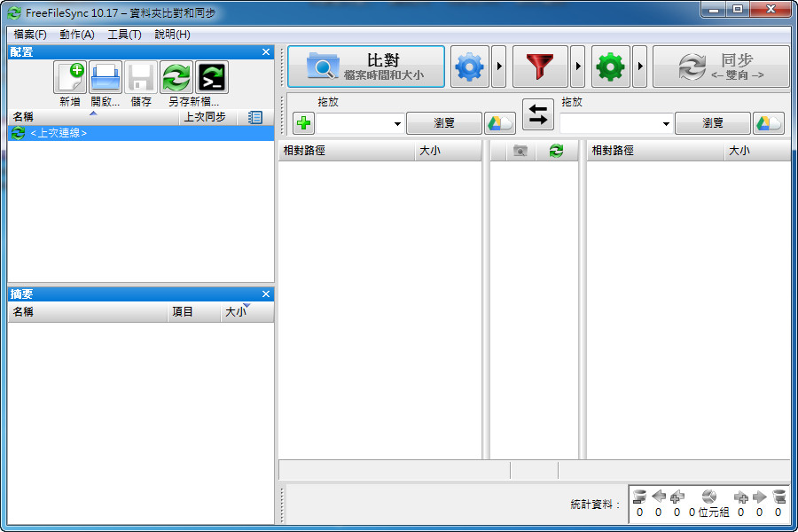
Task: Open the 工具(T) menu
Action: click(x=124, y=35)
